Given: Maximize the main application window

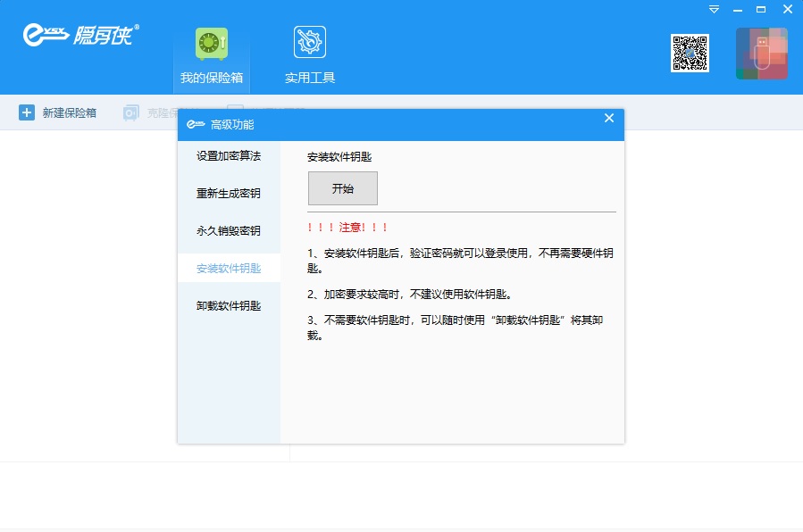Looking at the screenshot, I should (x=761, y=9).
